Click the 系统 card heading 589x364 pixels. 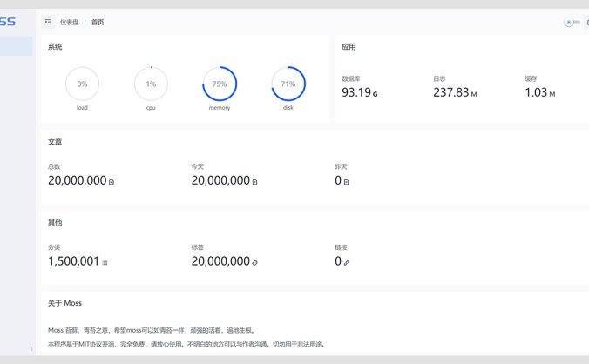pos(55,47)
